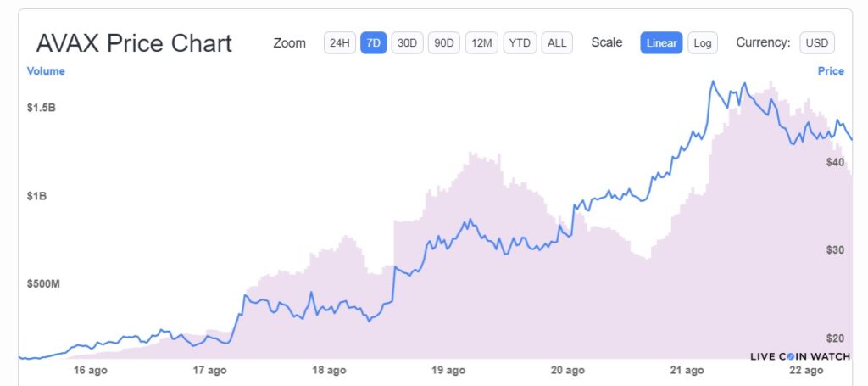Display ALL time price data

(557, 42)
